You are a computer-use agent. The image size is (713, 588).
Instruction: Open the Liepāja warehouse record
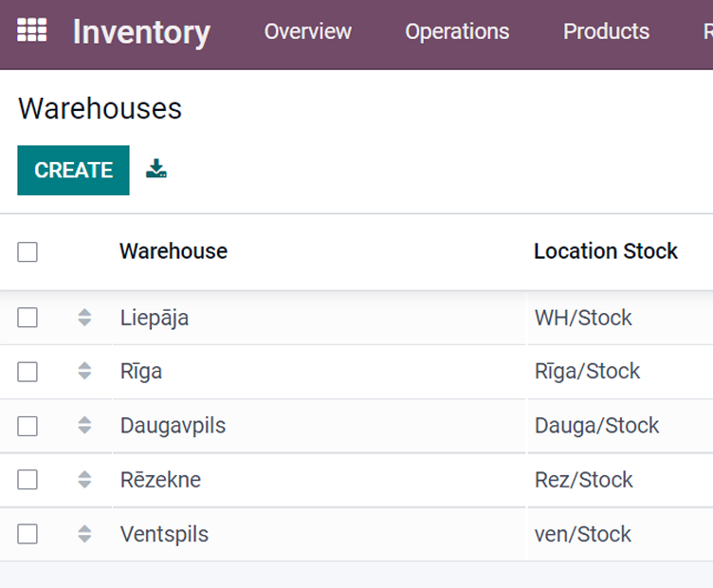[155, 318]
